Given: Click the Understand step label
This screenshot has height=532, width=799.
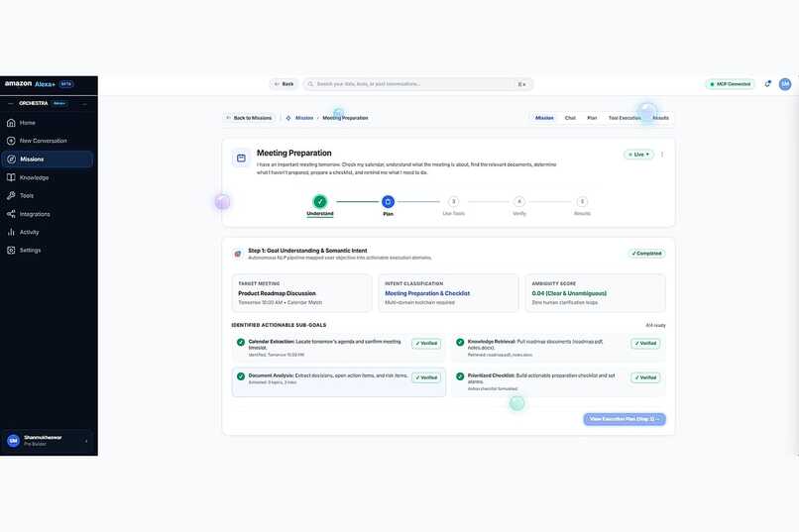Looking at the screenshot, I should point(320,214).
